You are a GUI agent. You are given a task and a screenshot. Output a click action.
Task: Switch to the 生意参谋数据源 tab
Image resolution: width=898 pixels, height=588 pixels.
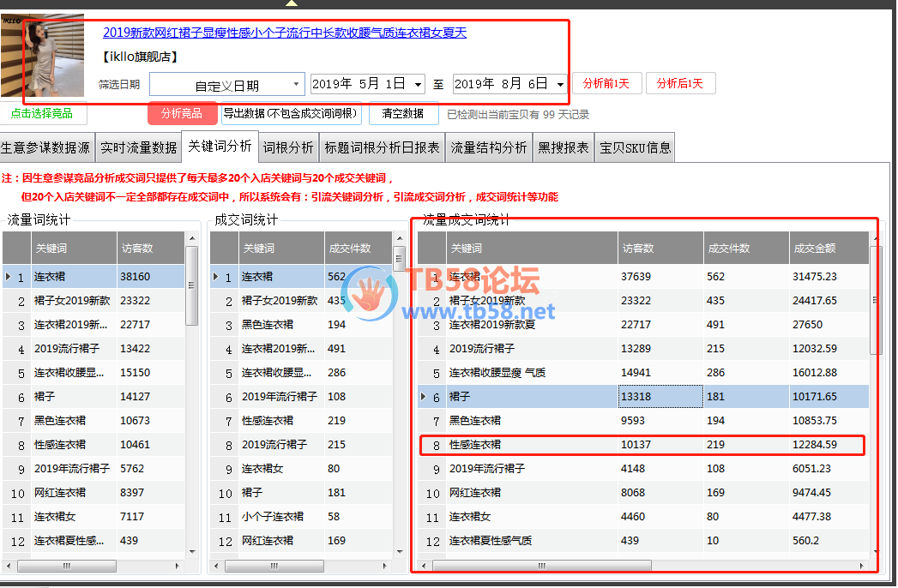[x=45, y=147]
